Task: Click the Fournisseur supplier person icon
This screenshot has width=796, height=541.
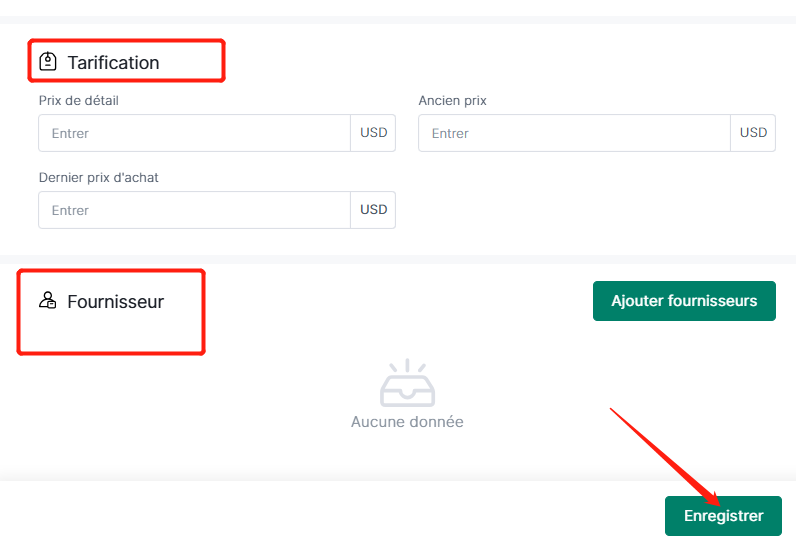Action: [48, 300]
